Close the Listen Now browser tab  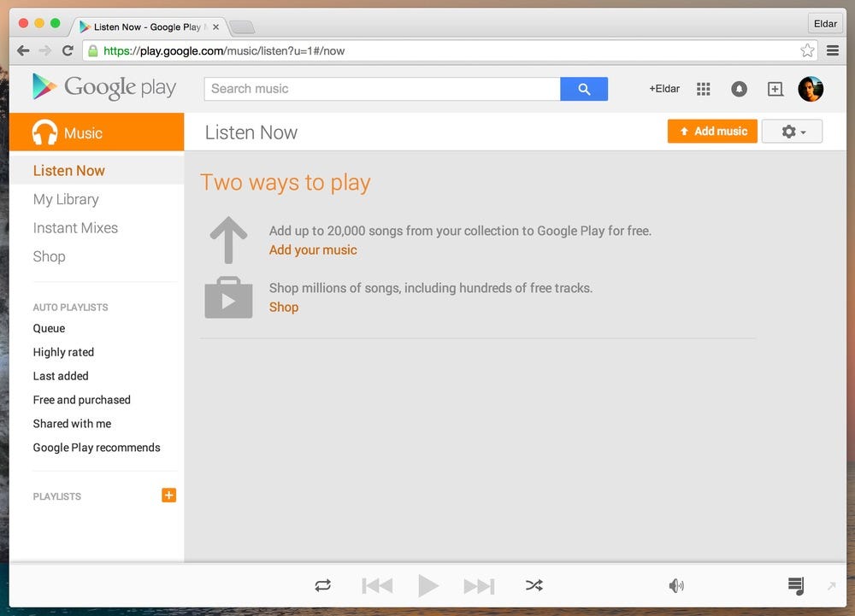coord(216,26)
